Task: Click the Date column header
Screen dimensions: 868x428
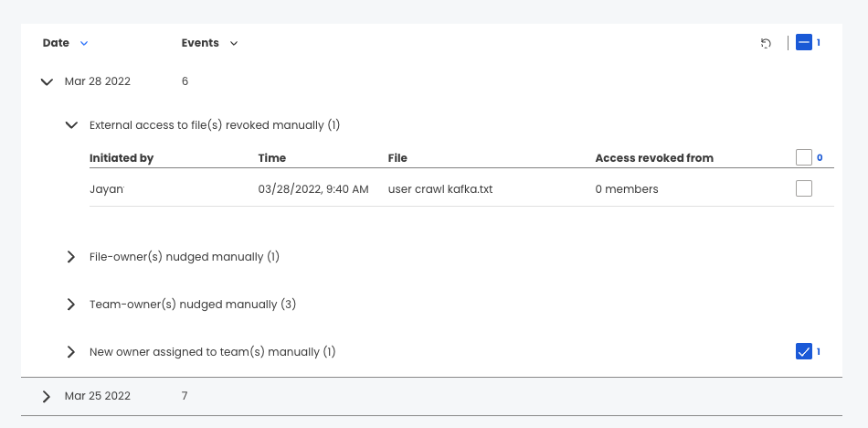Action: 56,43
